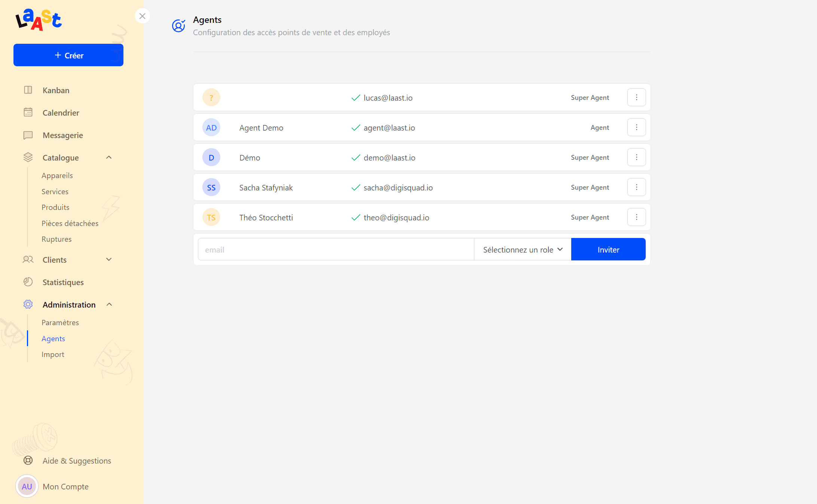Click the AU account avatar

(x=27, y=486)
